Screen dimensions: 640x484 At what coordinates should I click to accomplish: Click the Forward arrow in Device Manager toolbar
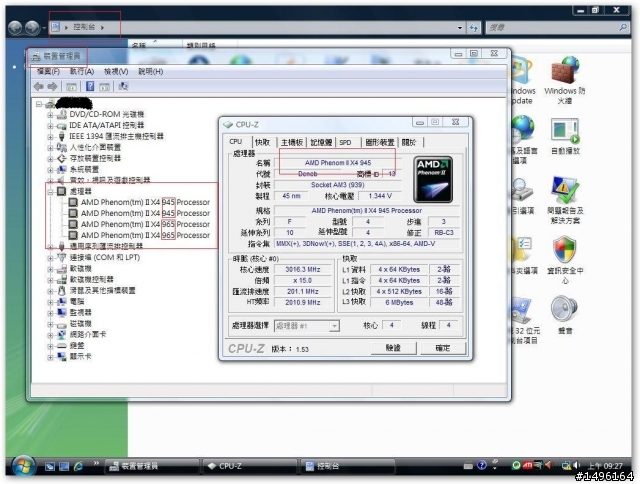pos(53,87)
